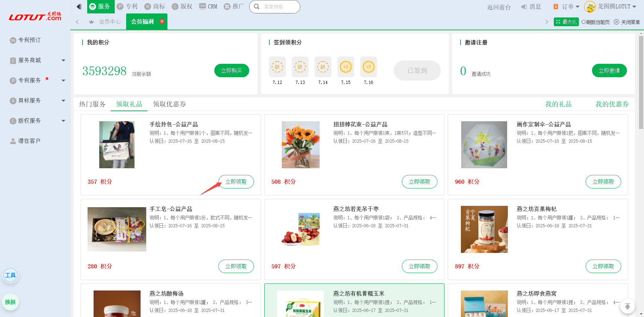The image size is (644, 317).
Task: Click the 扭扭棒花束 product thumbnail
Action: (x=301, y=145)
